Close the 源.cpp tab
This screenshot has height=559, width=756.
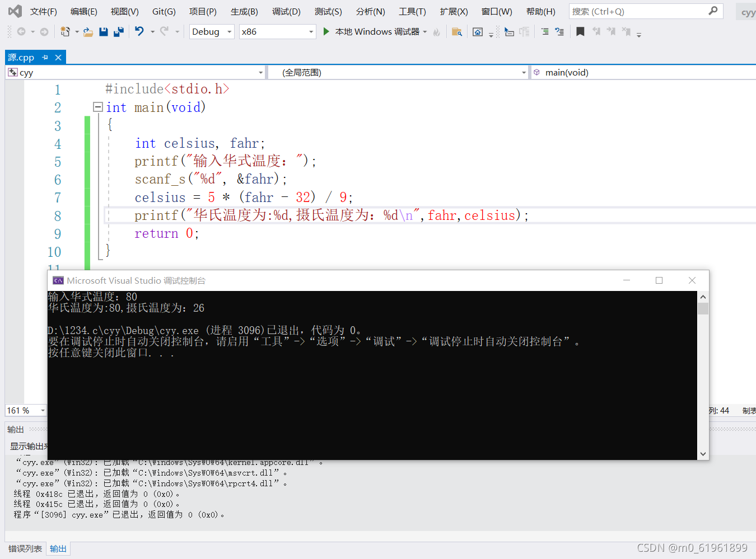click(x=58, y=57)
